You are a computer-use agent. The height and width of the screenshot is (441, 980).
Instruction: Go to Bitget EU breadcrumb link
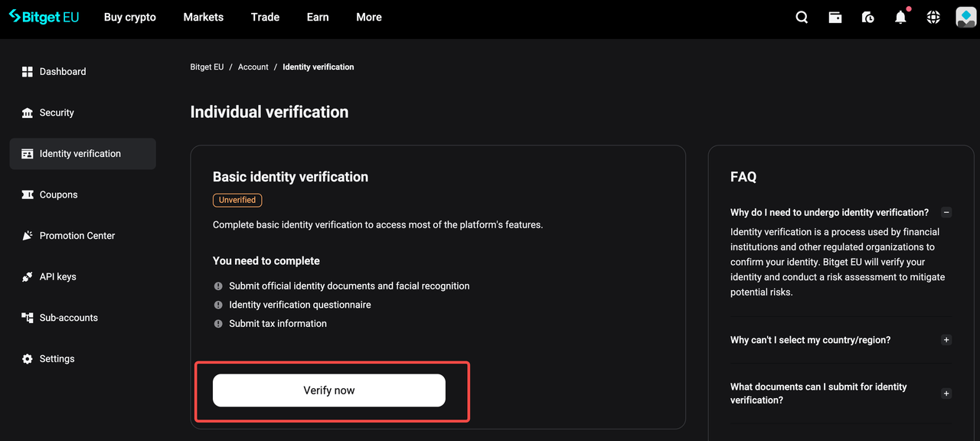[207, 67]
